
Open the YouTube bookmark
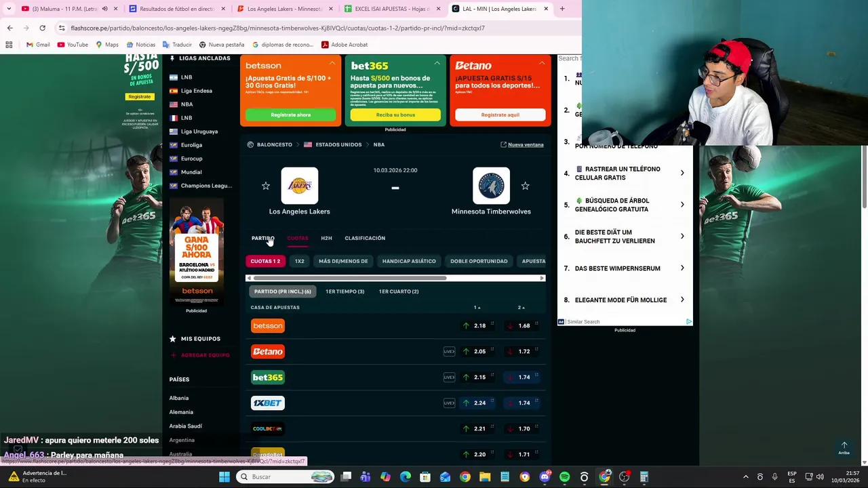(x=73, y=45)
